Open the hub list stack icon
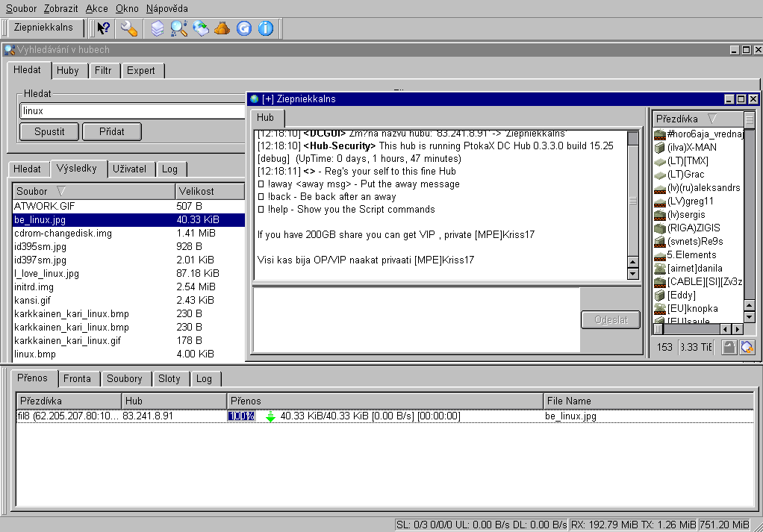The image size is (763, 532). 158,28
